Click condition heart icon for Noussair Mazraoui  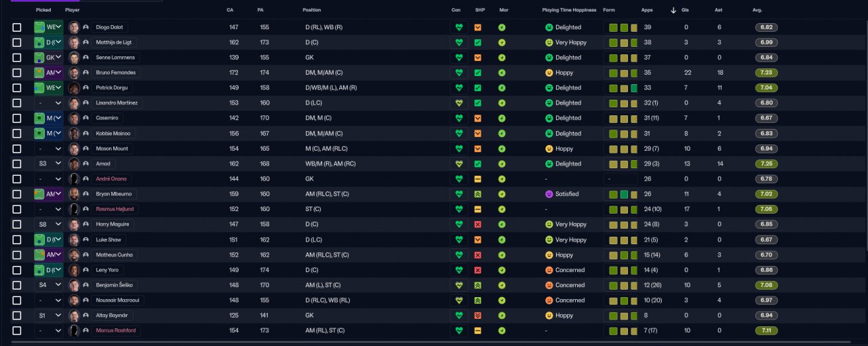pos(459,301)
